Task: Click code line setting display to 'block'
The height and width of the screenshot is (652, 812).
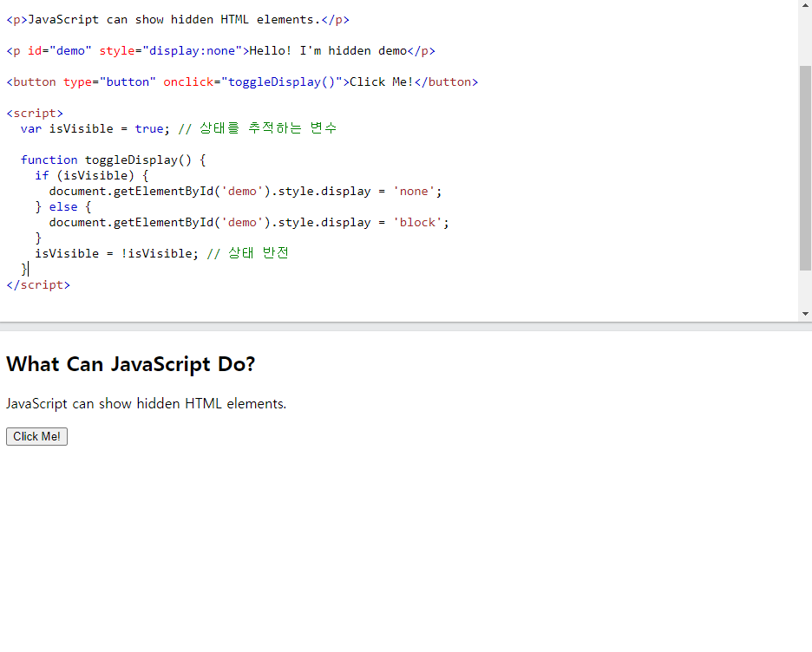Action: point(249,222)
